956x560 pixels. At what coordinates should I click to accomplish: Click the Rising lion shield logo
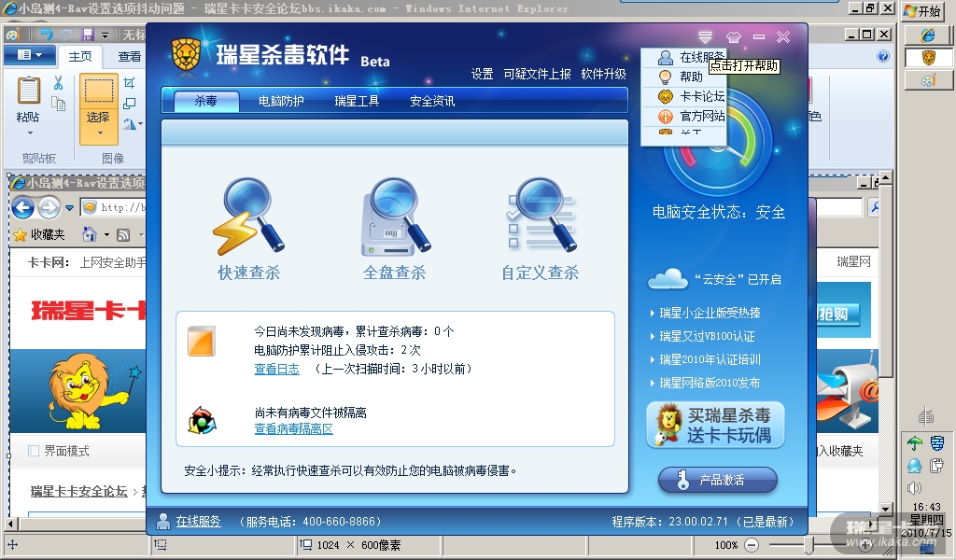click(x=187, y=54)
